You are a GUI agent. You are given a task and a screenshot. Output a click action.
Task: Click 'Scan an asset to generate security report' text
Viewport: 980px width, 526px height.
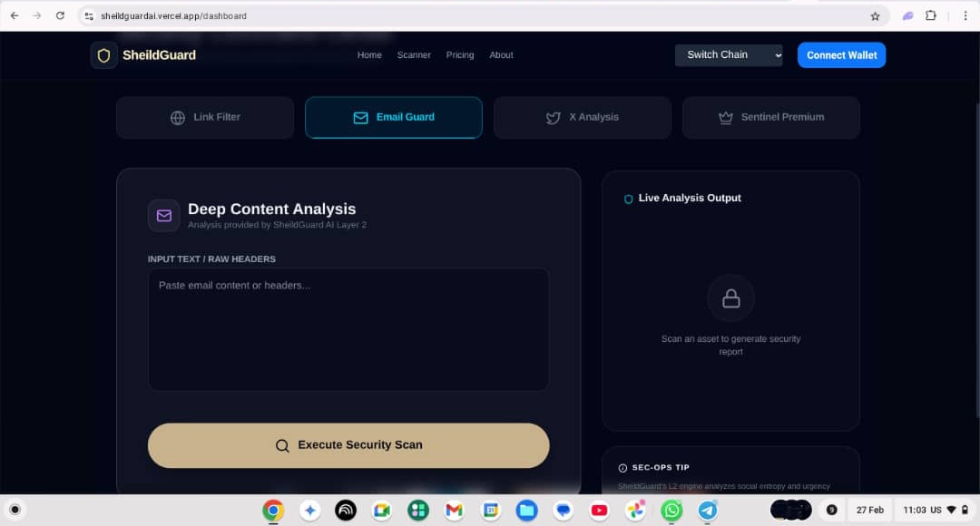[730, 345]
